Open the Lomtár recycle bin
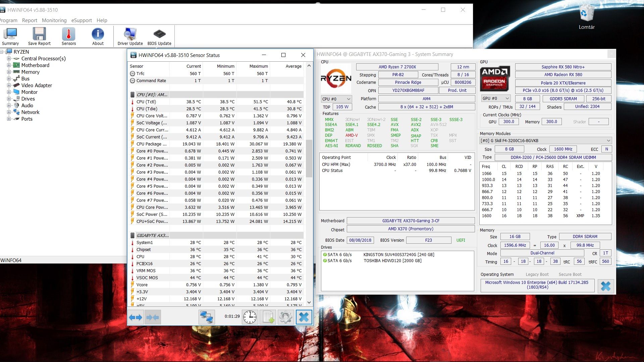644x362 pixels. (x=587, y=17)
